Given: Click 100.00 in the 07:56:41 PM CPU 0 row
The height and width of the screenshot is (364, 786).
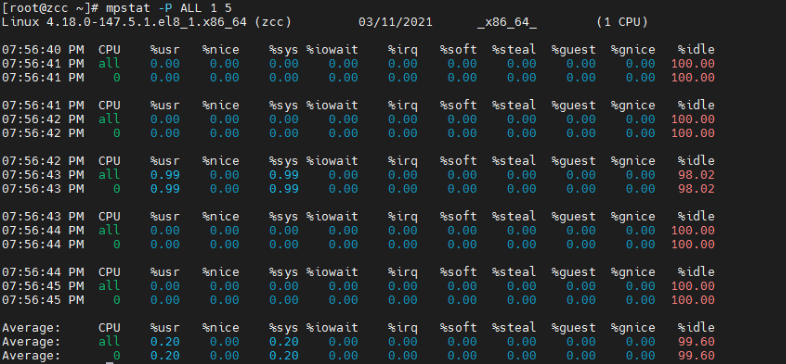Looking at the screenshot, I should click(x=693, y=78).
